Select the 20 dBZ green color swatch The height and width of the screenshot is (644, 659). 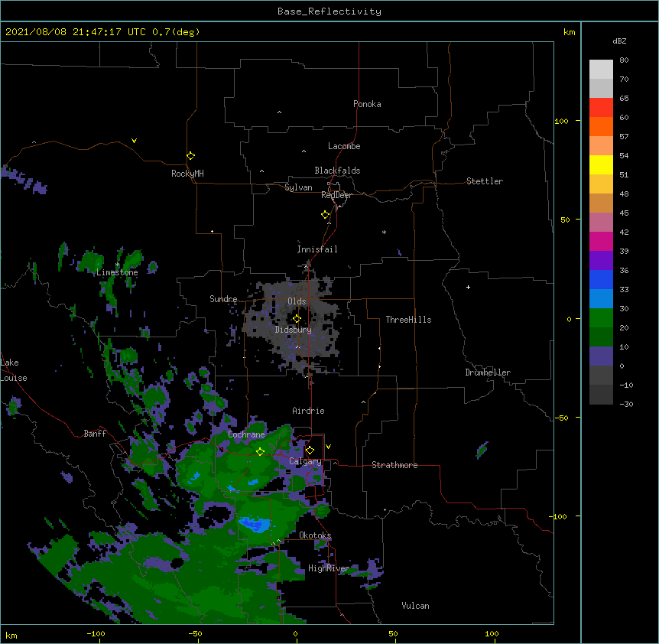[x=601, y=317]
